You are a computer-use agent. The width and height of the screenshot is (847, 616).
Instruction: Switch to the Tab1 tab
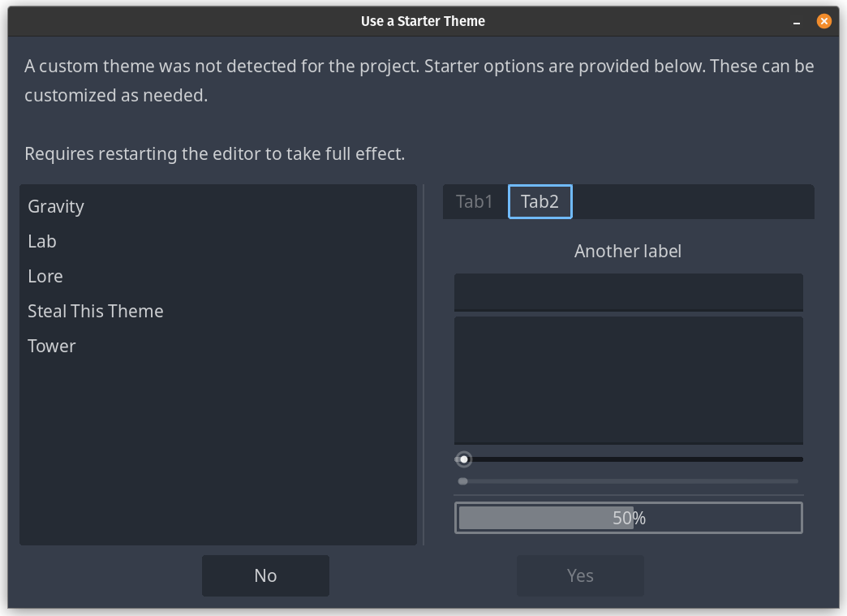(475, 202)
